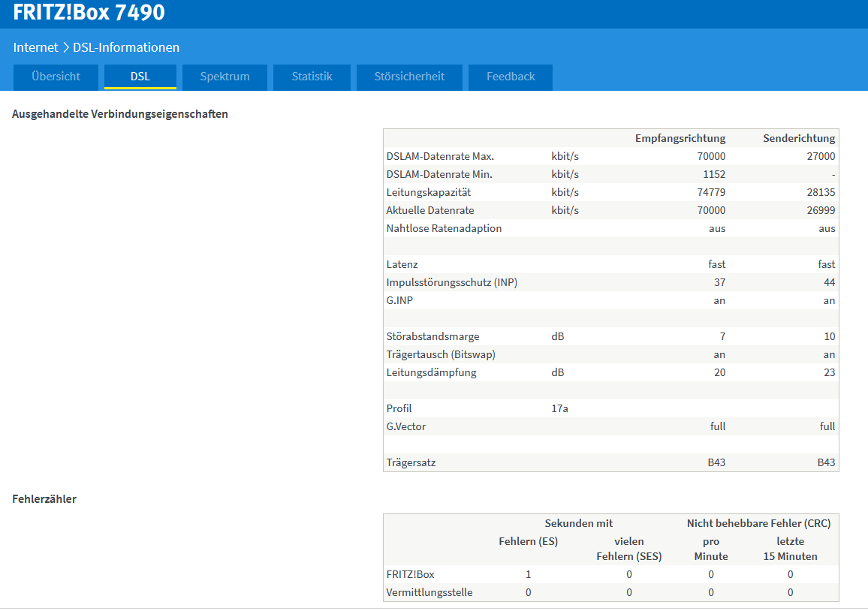Click the Leitungskapazität label
868x611 pixels.
429,193
